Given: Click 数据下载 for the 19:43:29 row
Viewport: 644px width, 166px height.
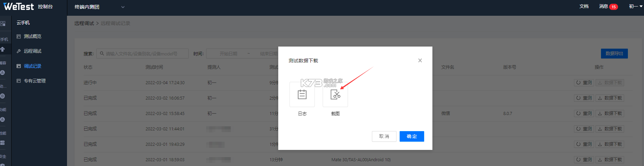Looking at the screenshot, I should coord(610,144).
